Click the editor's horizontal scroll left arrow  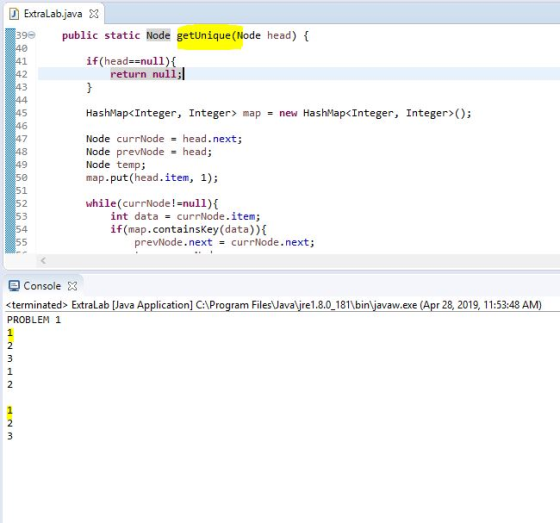tap(43, 260)
